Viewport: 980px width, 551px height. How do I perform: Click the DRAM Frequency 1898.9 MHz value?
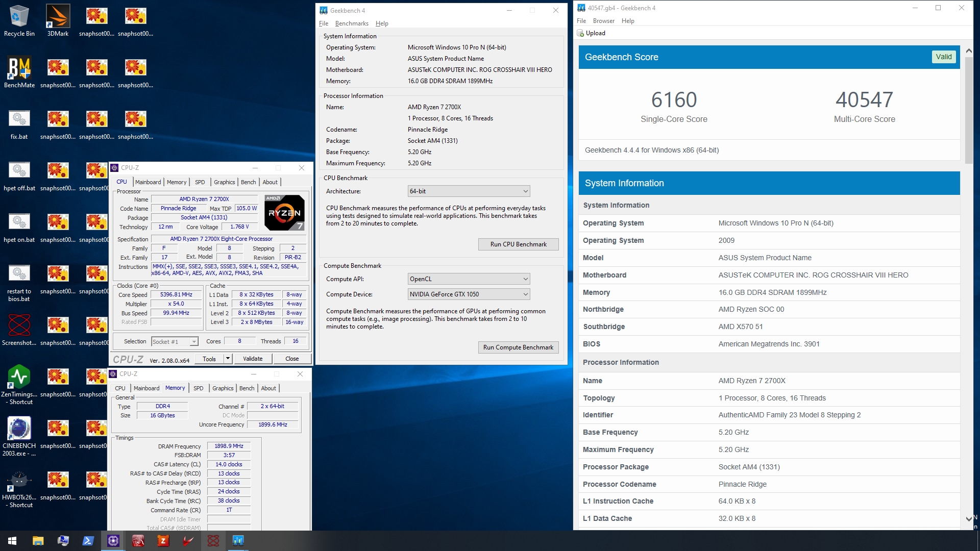tap(229, 446)
